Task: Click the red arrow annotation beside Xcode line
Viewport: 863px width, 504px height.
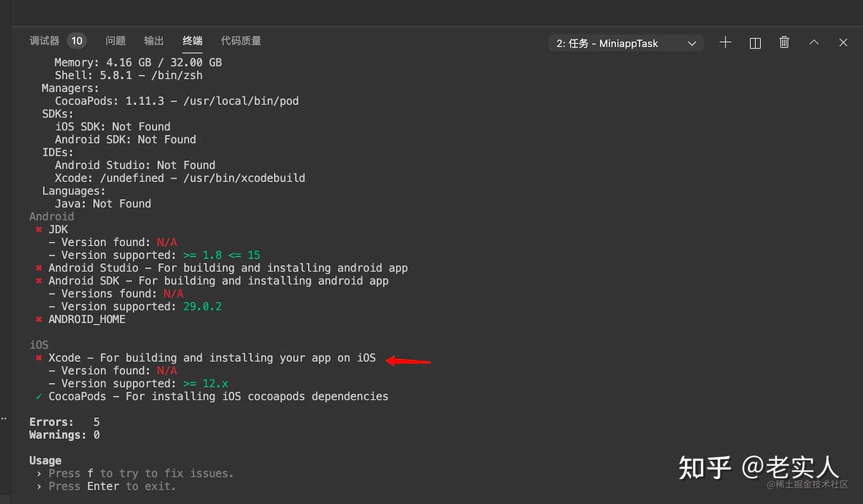Action: 408,361
